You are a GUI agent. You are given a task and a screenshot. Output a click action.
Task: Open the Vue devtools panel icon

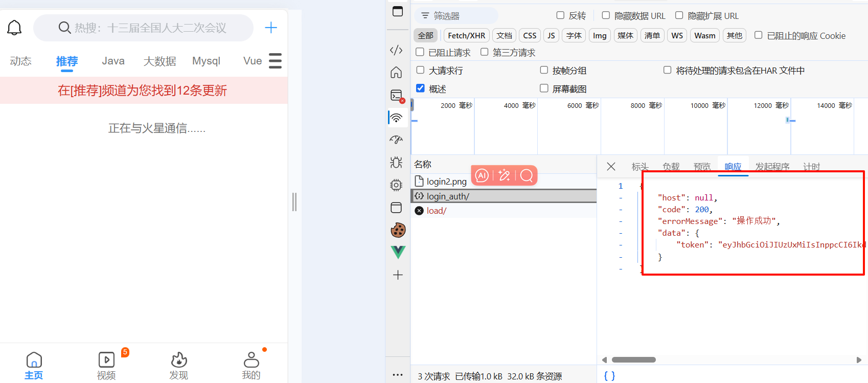[398, 252]
